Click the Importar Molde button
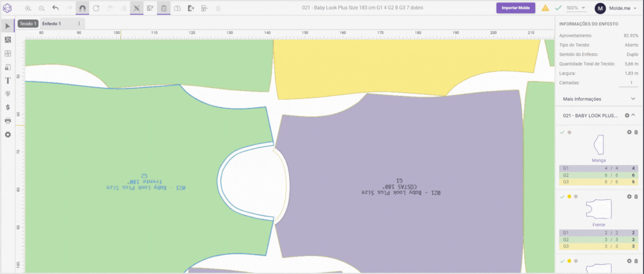Image resolution: width=644 pixels, height=274 pixels. coord(515,8)
